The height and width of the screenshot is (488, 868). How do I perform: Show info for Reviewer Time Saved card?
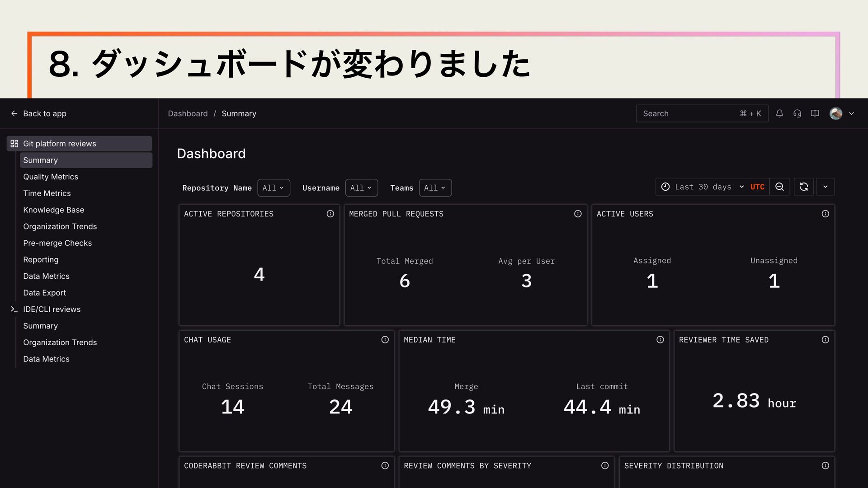click(x=825, y=340)
